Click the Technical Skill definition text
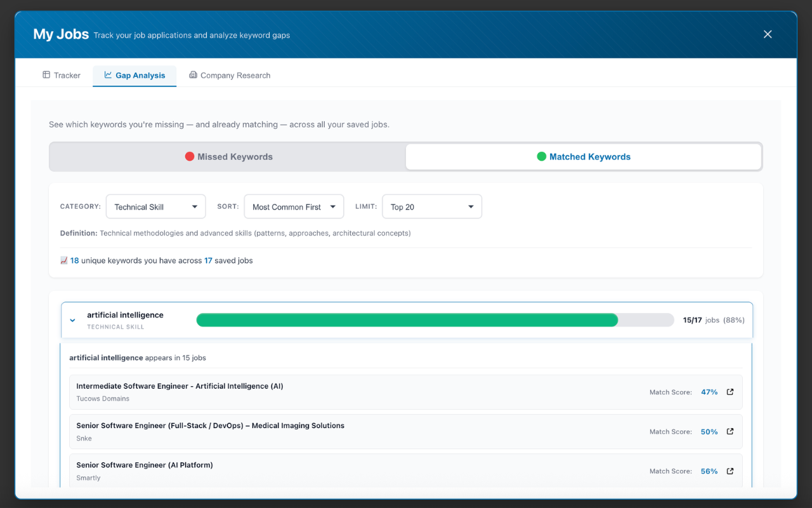The image size is (812, 508). [x=235, y=233]
